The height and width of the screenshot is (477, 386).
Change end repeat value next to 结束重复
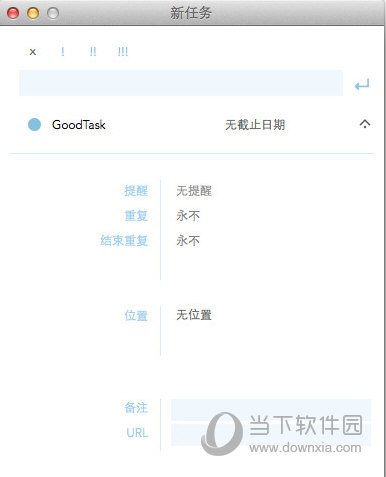coord(188,240)
